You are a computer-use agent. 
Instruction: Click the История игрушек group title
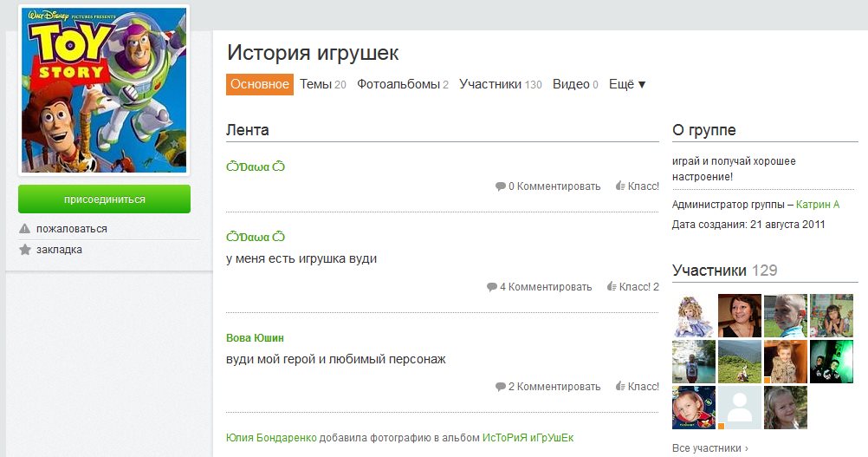tap(313, 53)
